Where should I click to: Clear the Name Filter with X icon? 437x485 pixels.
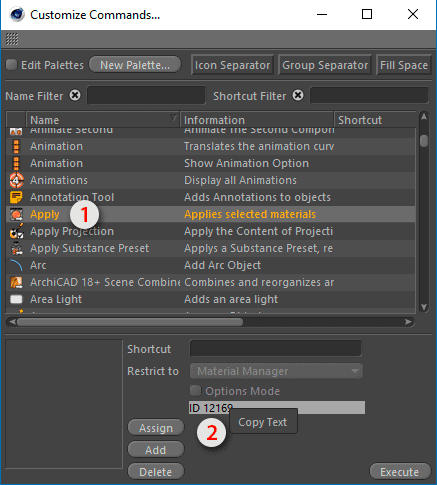click(x=75, y=96)
